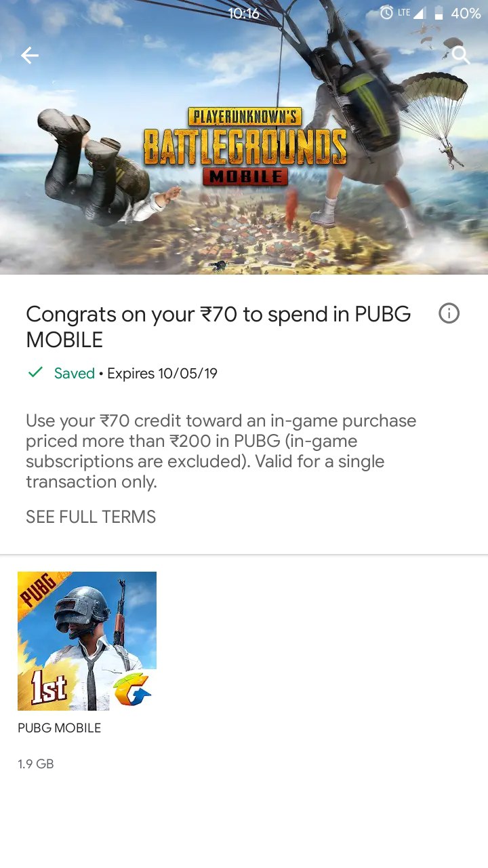Tap the battery icon in the status bar
488x868 pixels.
tap(439, 13)
